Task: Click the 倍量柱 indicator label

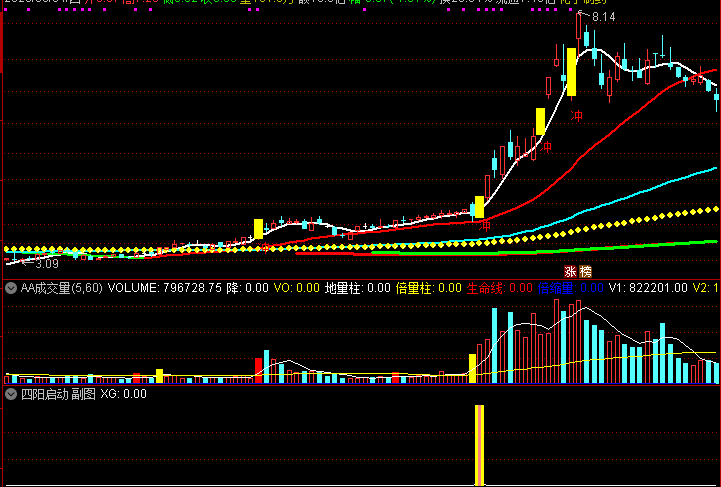Action: (x=413, y=288)
